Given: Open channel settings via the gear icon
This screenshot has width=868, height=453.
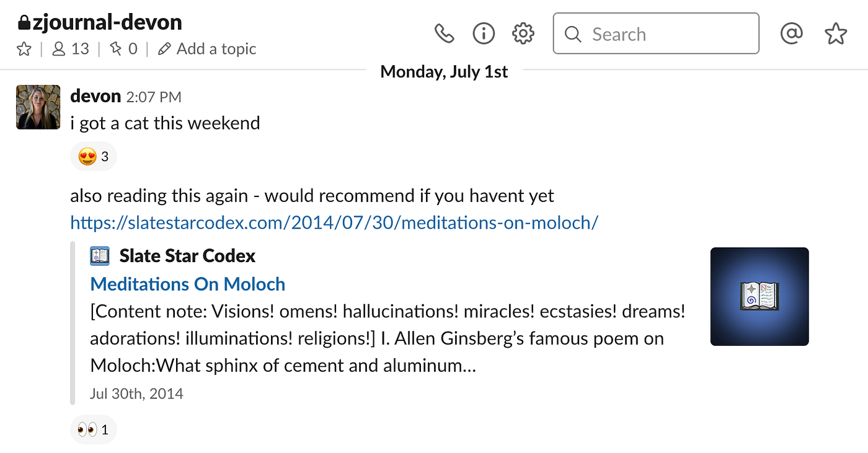Looking at the screenshot, I should pos(523,33).
